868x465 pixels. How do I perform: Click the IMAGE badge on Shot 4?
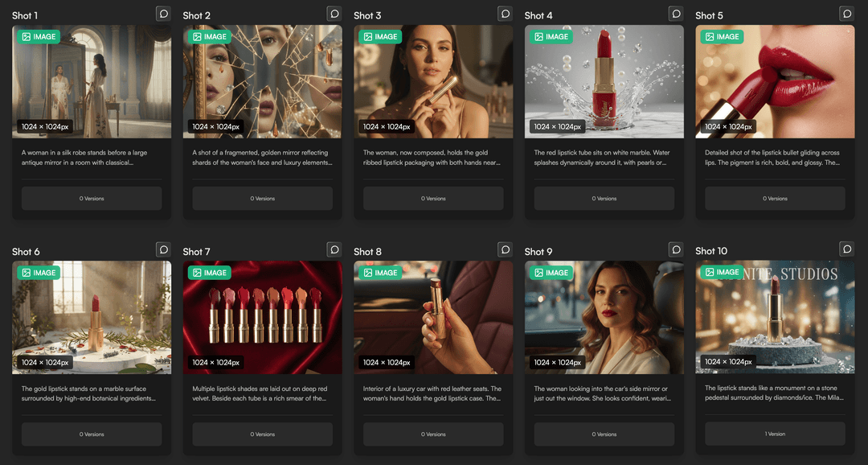[x=551, y=37]
